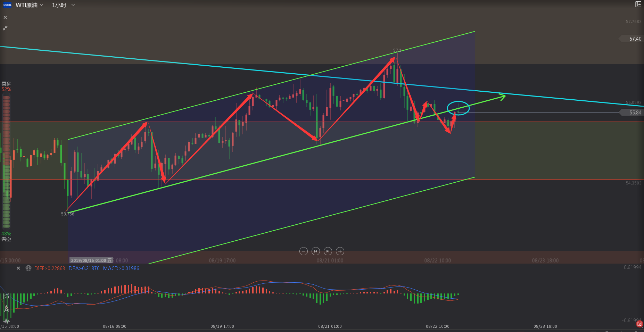
Task: Click the collapse arrows icon below the X
Action: coord(5,28)
